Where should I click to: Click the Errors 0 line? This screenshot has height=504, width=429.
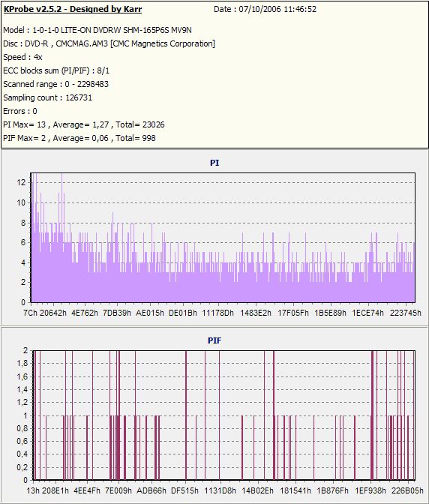click(20, 111)
